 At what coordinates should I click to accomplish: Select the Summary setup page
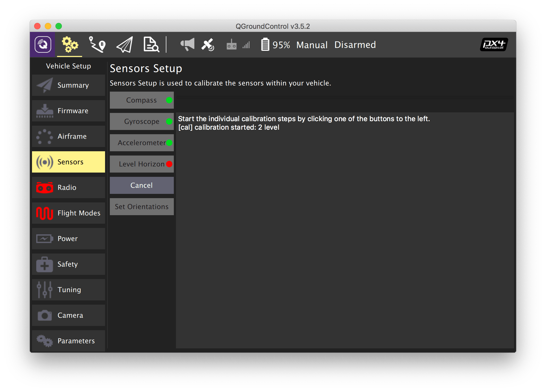[69, 85]
